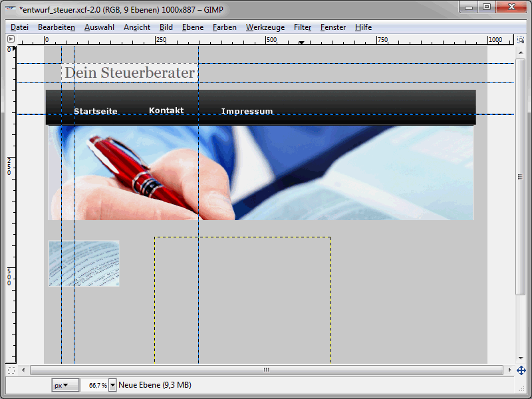Screen dimensions: 532x399
Task: Click the 66,7 % zoom field
Action: click(95, 386)
